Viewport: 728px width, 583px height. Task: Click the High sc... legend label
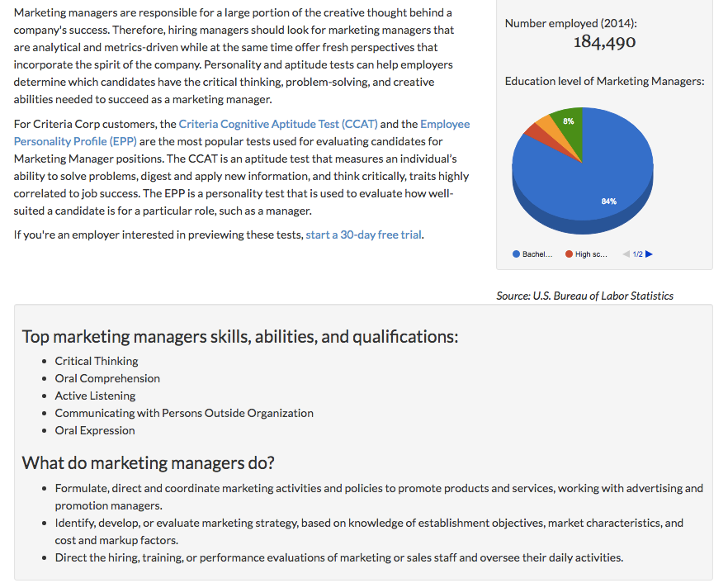tap(591, 254)
